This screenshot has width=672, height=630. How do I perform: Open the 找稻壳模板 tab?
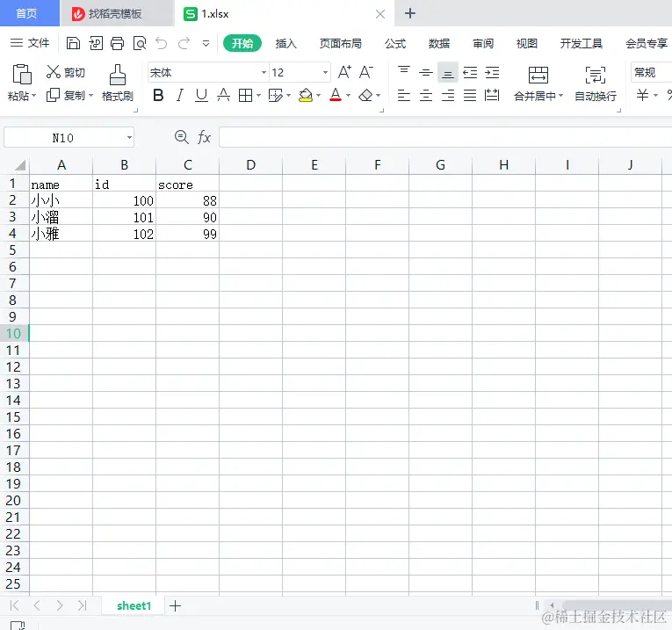[x=117, y=14]
